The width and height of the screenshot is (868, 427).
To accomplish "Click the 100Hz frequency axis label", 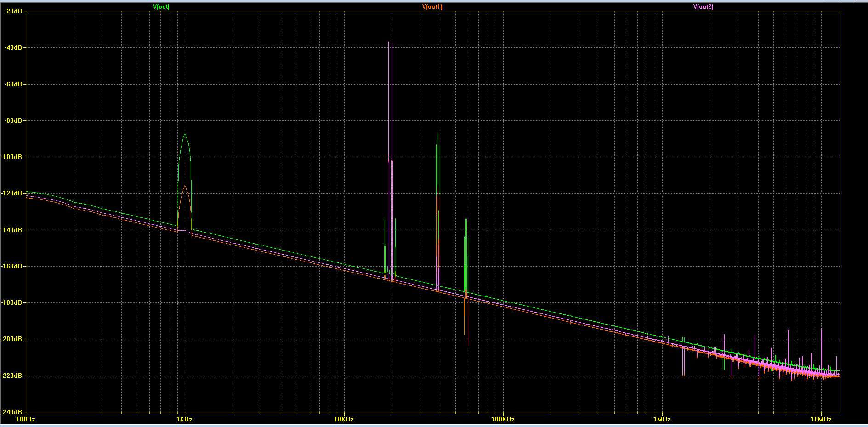I will [x=26, y=419].
